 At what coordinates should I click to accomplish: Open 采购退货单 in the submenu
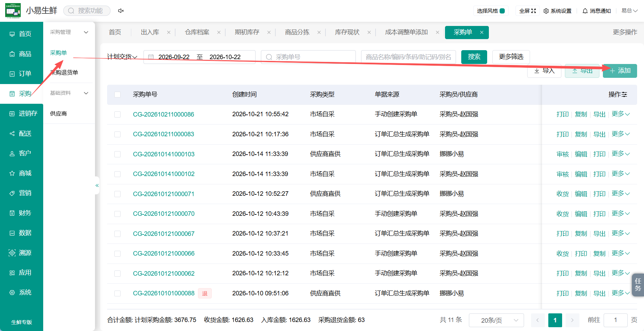point(64,73)
